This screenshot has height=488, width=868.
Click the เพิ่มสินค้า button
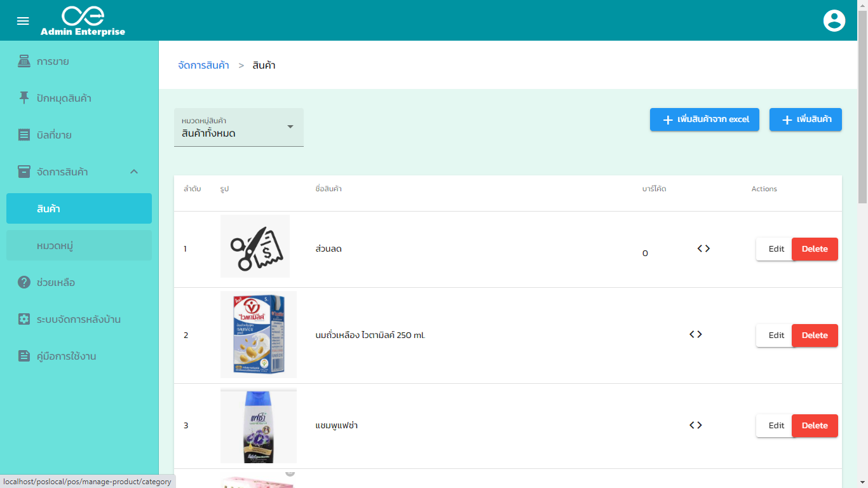coord(805,119)
